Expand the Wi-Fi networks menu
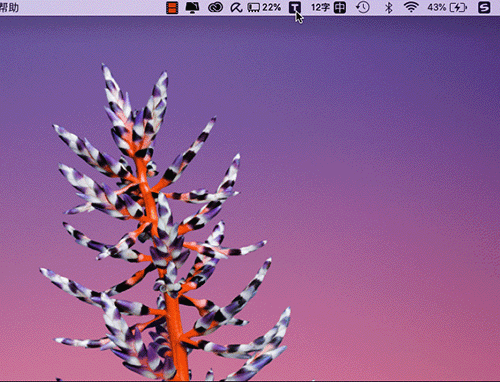The image size is (500, 382). click(x=411, y=8)
